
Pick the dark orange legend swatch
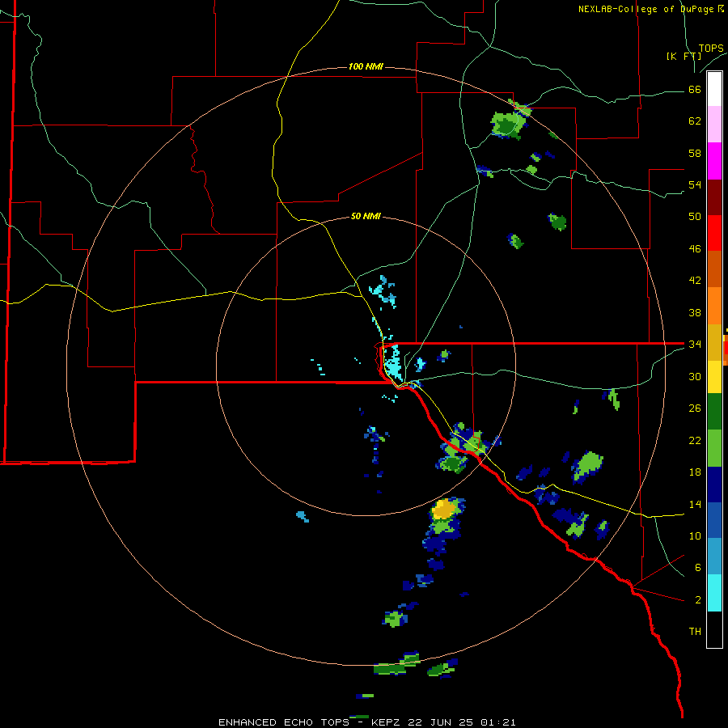click(714, 269)
